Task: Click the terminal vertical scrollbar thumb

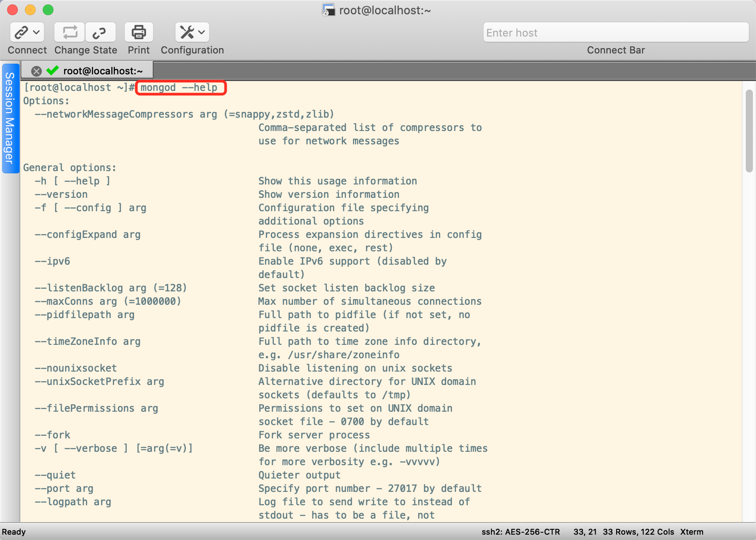Action: click(x=749, y=131)
